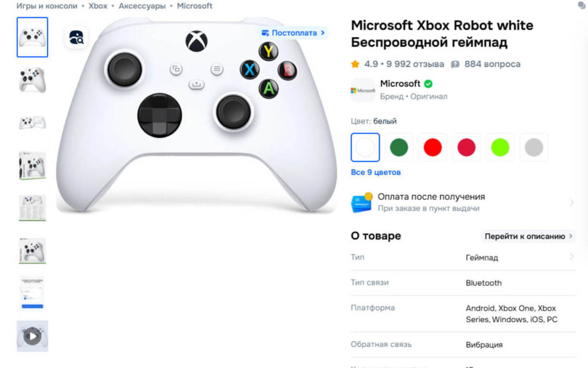
Task: Pick the gray color swatch
Action: pos(534,148)
